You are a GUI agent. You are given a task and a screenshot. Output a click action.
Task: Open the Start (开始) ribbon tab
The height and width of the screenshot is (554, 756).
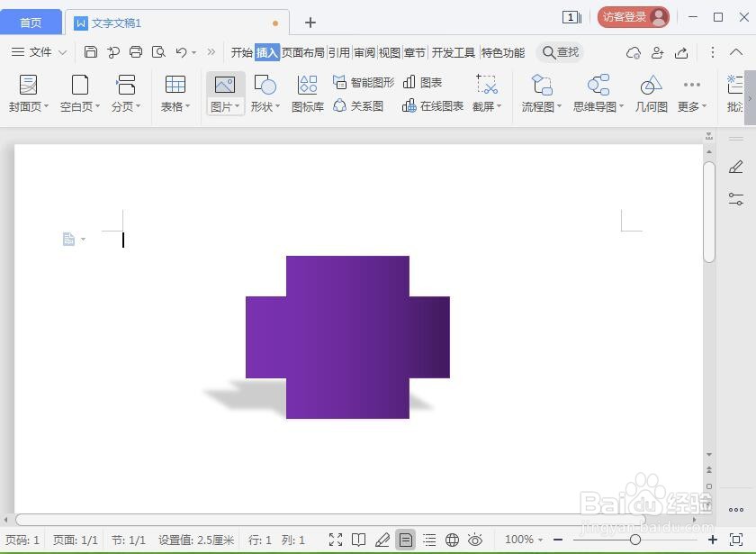(x=241, y=52)
